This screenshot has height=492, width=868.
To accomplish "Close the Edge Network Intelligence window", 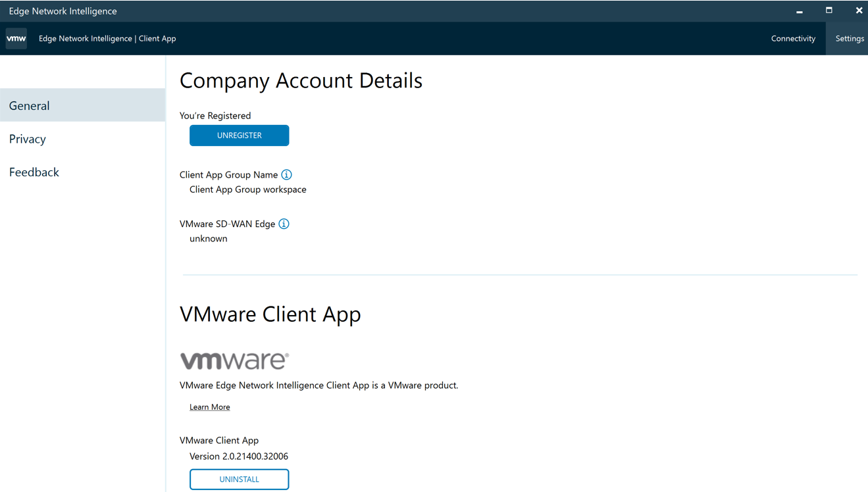I will [859, 11].
